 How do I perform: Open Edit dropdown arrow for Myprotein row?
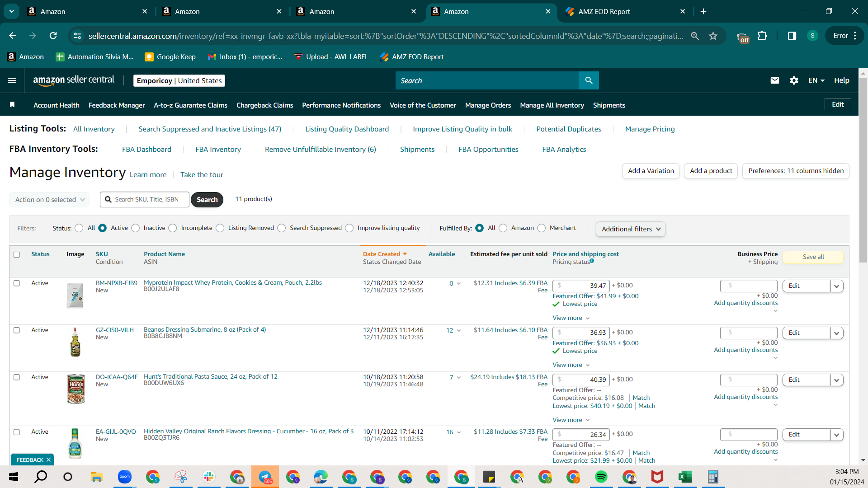837,286
